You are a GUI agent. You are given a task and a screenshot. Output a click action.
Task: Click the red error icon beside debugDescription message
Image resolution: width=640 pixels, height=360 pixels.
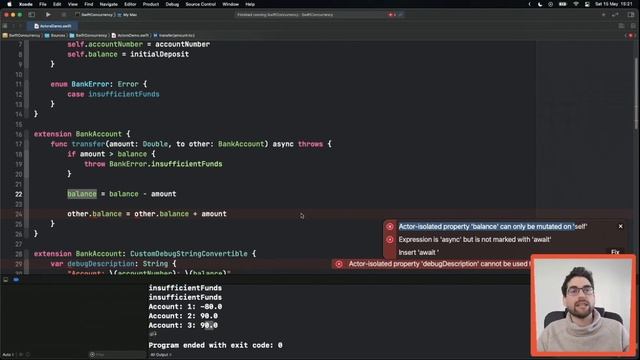339,264
